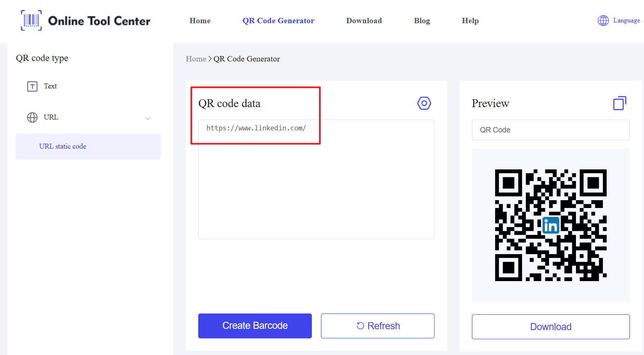Open the Home menu item
The height and width of the screenshot is (355, 644).
coord(200,21)
